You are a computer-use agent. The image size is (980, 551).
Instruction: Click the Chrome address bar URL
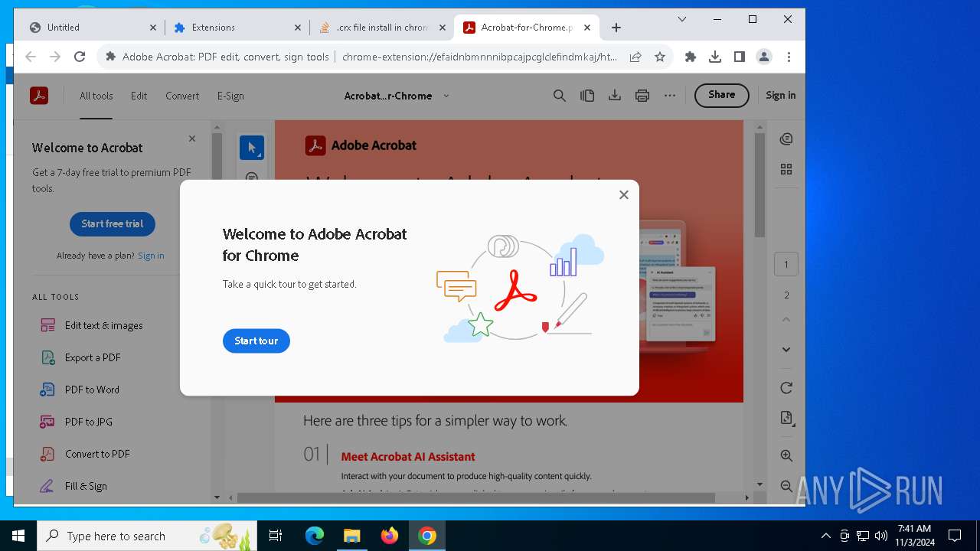click(479, 57)
